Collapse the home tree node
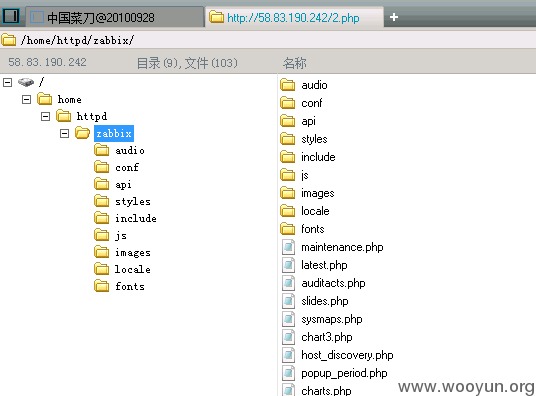This screenshot has height=396, width=536. tap(26, 99)
